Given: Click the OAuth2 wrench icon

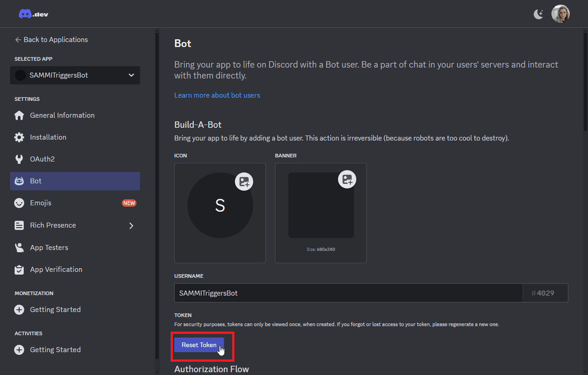Looking at the screenshot, I should [x=19, y=159].
